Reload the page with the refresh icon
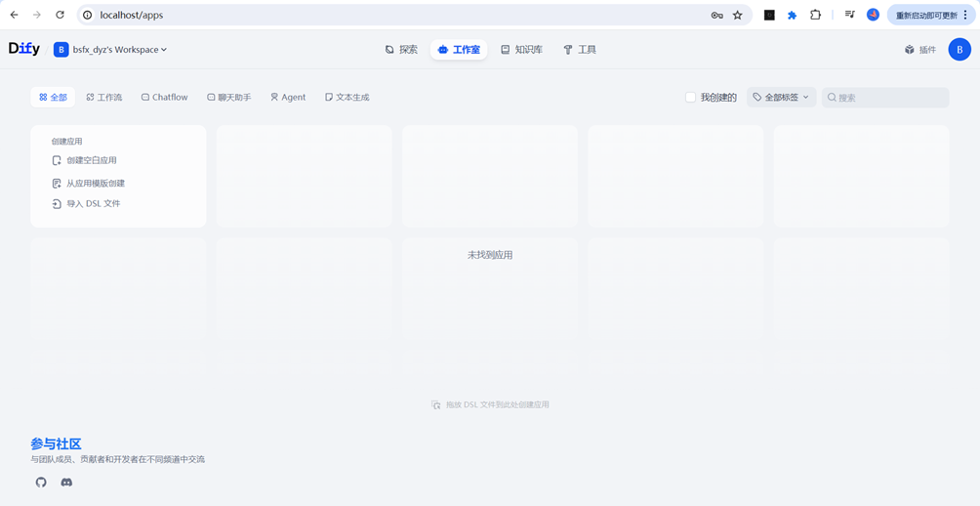This screenshot has width=980, height=506. pyautogui.click(x=60, y=15)
